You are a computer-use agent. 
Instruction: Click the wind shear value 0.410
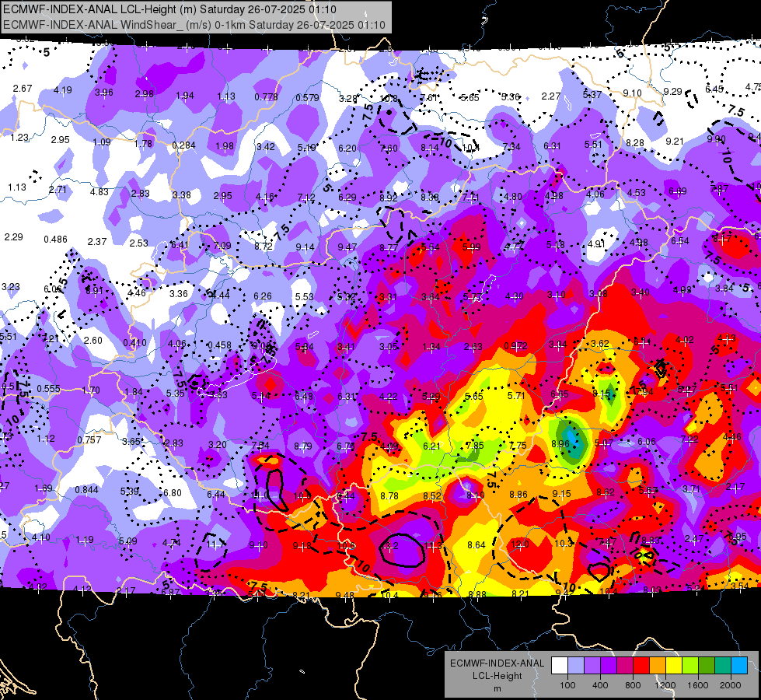tap(135, 342)
